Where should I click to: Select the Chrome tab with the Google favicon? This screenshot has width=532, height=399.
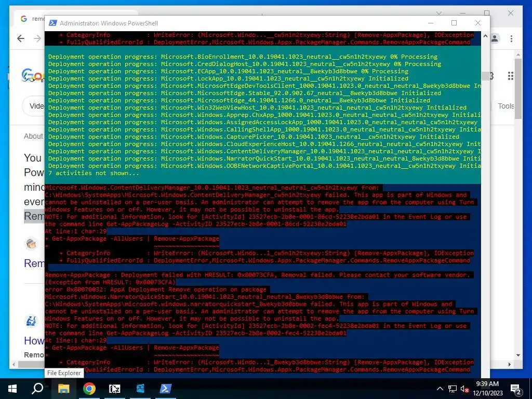(x=30, y=19)
